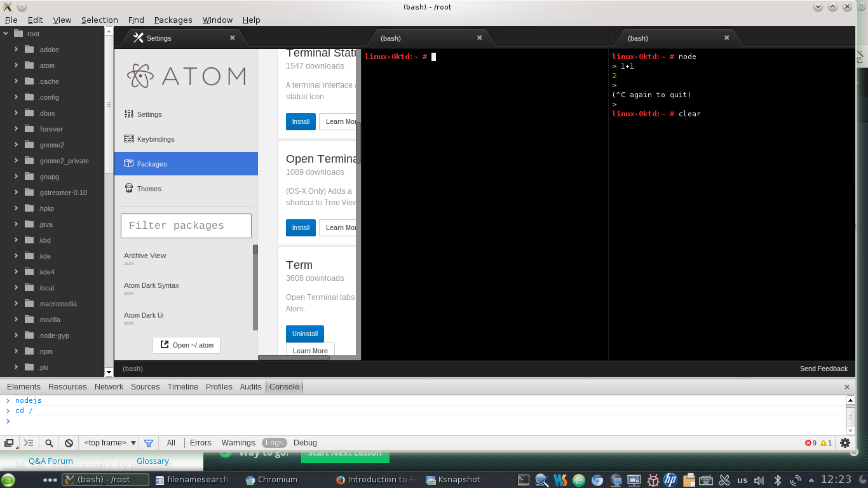Click the DevTools search magnifier icon

point(49,443)
